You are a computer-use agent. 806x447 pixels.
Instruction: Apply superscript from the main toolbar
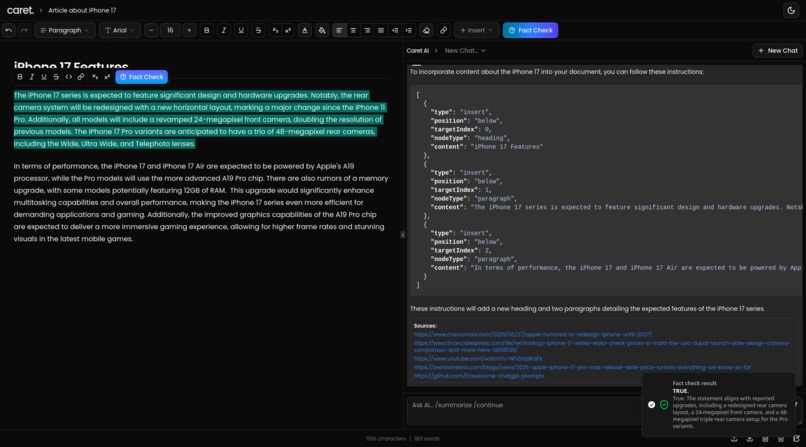288,30
